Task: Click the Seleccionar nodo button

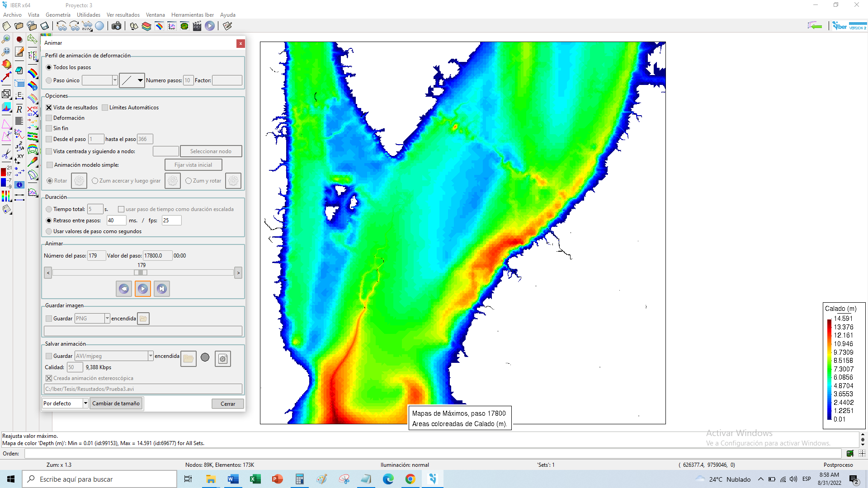Action: point(211,151)
